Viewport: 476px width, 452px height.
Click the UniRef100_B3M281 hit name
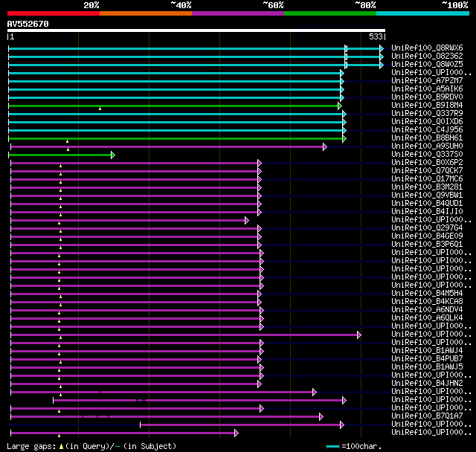(x=427, y=187)
